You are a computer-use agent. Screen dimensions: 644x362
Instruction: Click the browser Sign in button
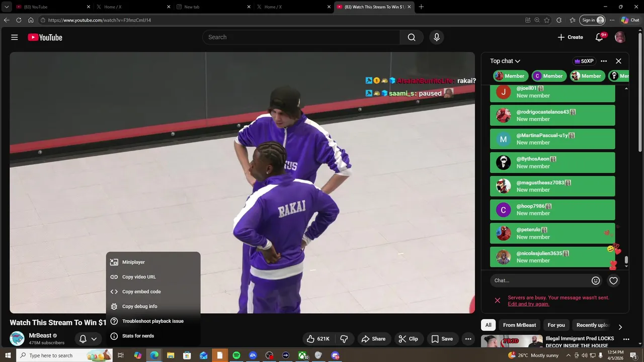(592, 20)
